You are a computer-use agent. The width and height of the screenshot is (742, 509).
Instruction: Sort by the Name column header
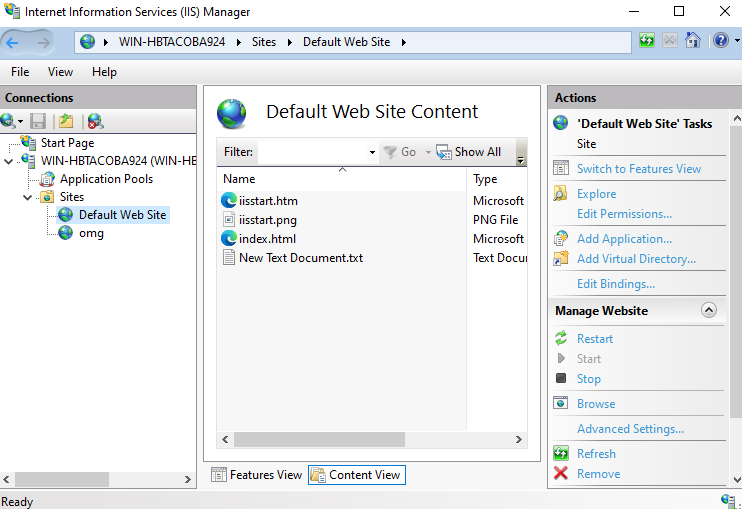(x=342, y=179)
